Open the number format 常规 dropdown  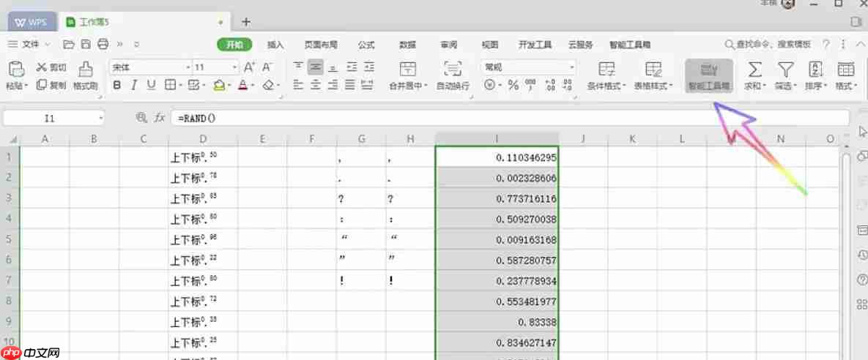click(572, 67)
